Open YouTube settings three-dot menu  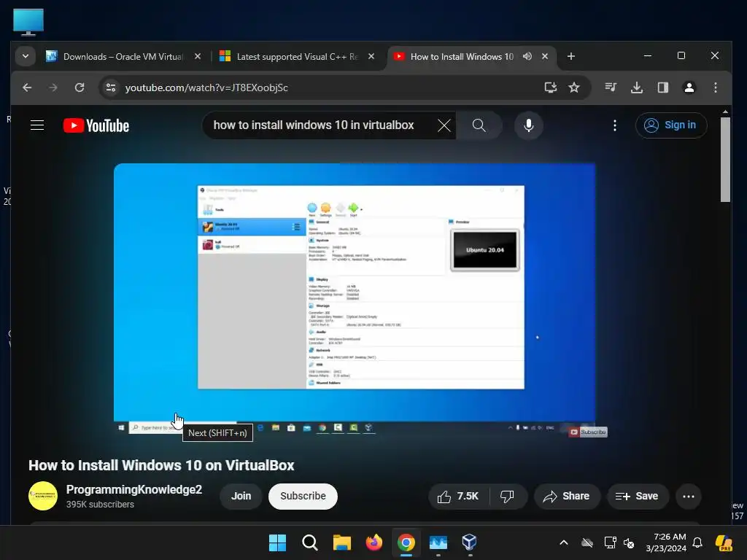[x=614, y=125]
